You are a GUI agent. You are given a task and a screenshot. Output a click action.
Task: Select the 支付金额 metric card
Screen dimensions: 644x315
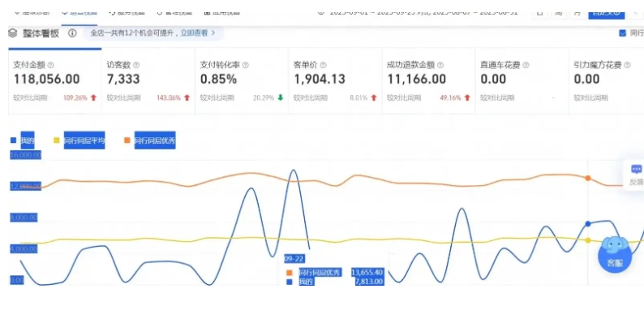pos(55,81)
